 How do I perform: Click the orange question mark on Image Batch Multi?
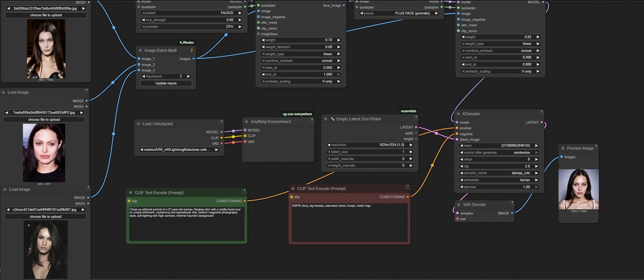click(192, 50)
